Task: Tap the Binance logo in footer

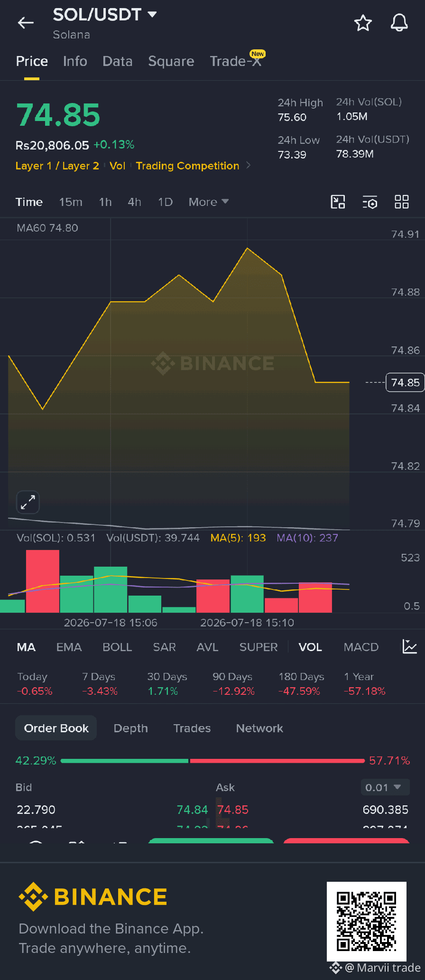Action: [93, 896]
